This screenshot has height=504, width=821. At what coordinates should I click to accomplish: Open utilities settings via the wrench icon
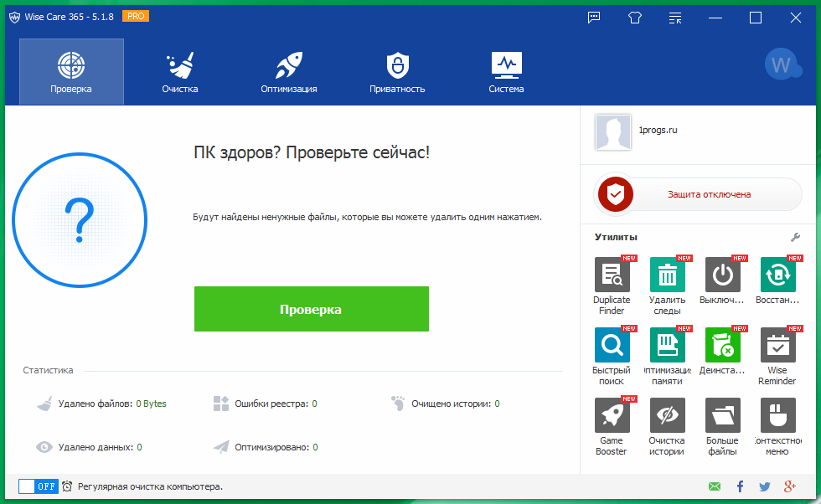(x=795, y=237)
